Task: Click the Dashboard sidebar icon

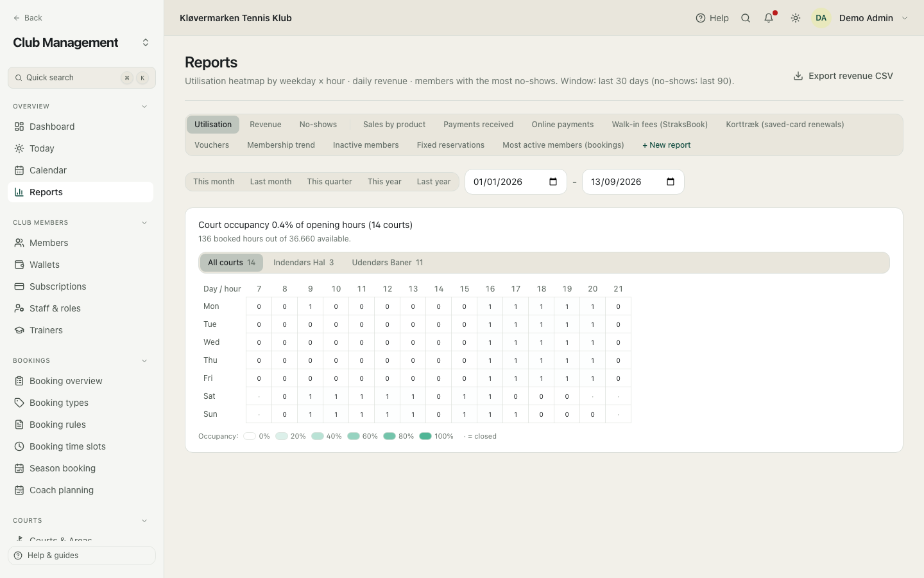Action: click(x=19, y=127)
